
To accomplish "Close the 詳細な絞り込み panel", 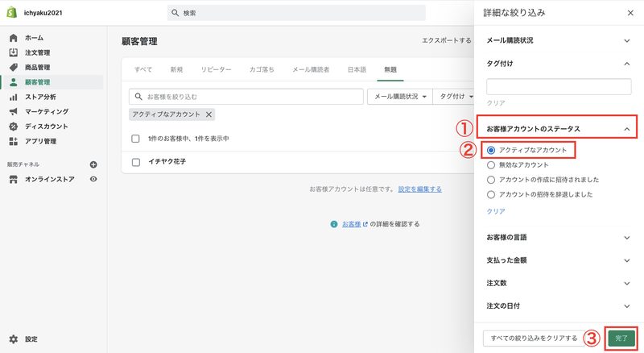I will 630,13.
